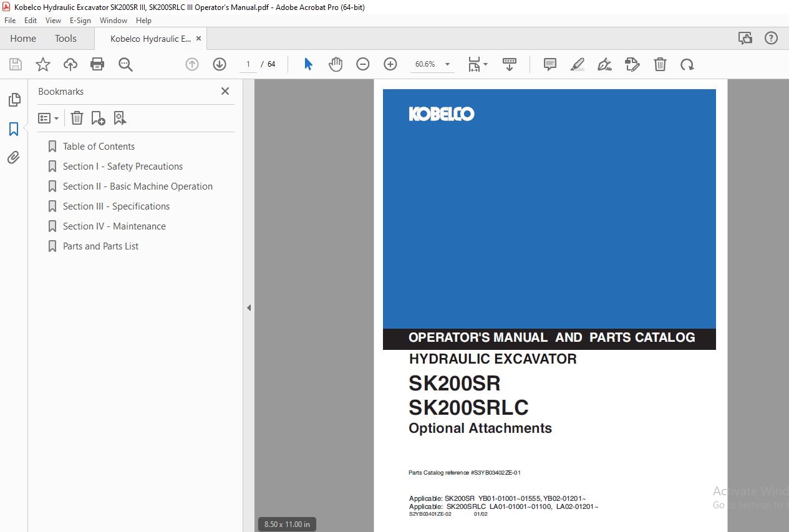789x532 pixels.
Task: Rotate the page clockwise
Action: point(687,64)
